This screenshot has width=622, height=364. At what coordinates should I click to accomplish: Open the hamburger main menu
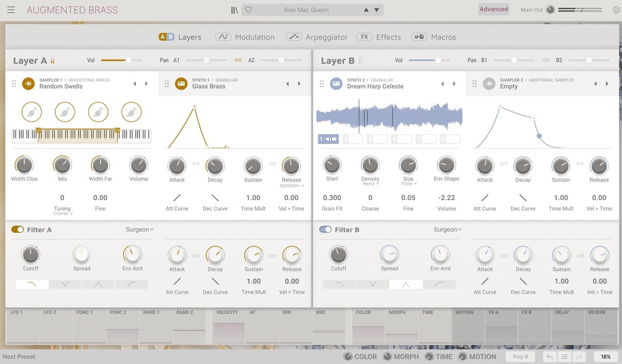coord(11,10)
